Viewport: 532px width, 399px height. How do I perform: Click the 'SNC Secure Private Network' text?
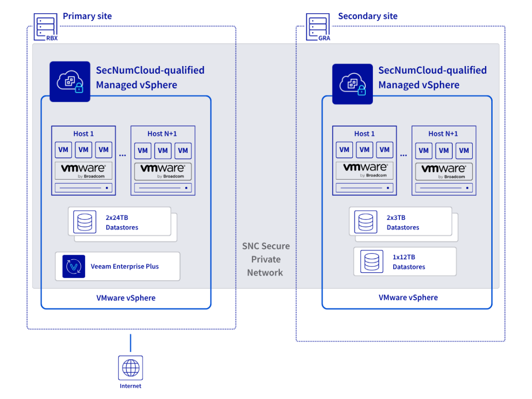point(266,259)
